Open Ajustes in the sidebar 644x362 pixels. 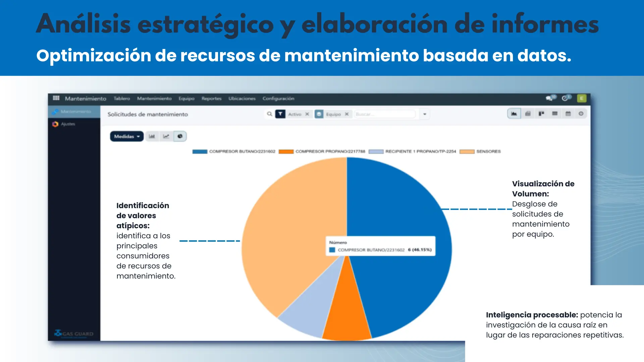(x=68, y=124)
